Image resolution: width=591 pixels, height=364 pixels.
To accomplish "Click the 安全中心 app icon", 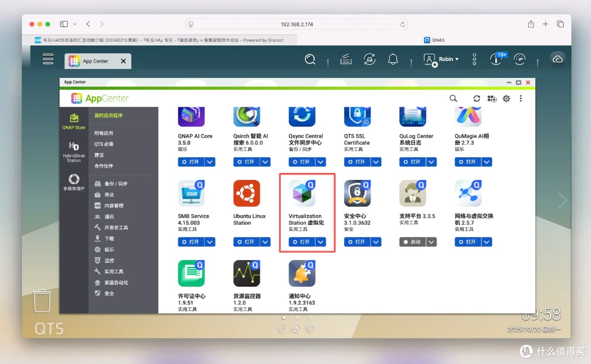I will pos(357,193).
